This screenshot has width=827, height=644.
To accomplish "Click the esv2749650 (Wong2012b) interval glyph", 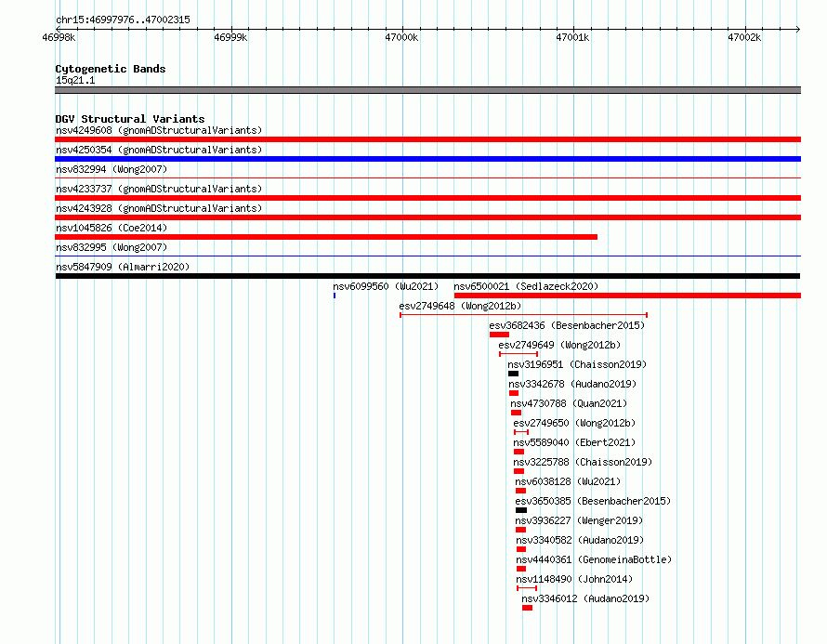I will coord(521,432).
